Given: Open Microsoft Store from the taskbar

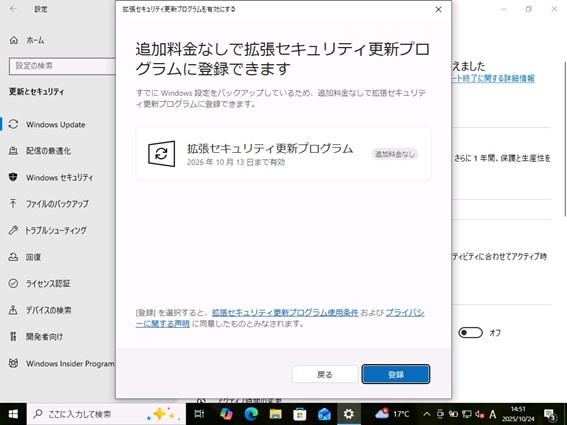Looking at the screenshot, I should [x=300, y=414].
